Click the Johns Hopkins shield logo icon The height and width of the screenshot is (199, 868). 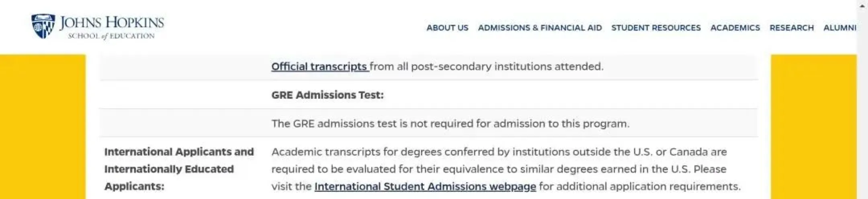(x=43, y=26)
